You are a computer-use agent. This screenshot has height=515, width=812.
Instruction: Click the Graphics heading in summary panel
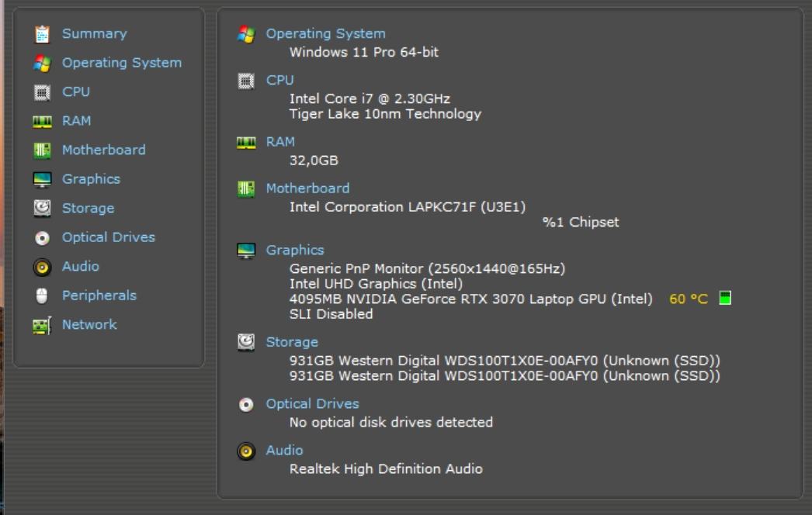294,250
